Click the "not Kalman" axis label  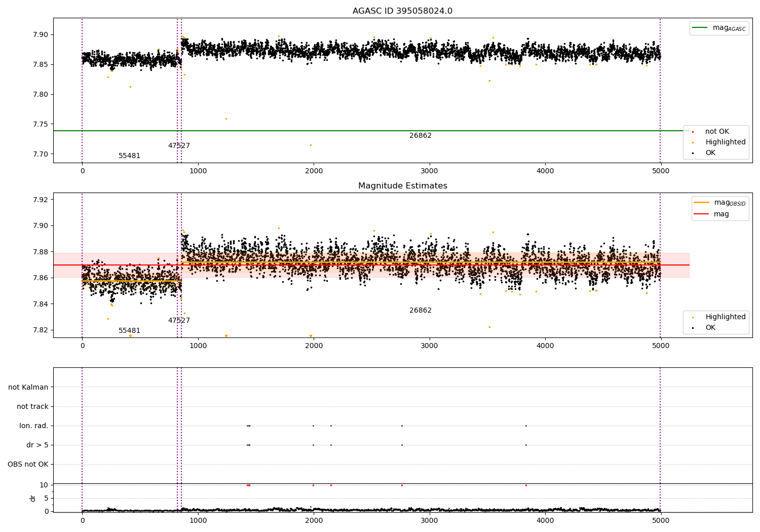[x=28, y=388]
